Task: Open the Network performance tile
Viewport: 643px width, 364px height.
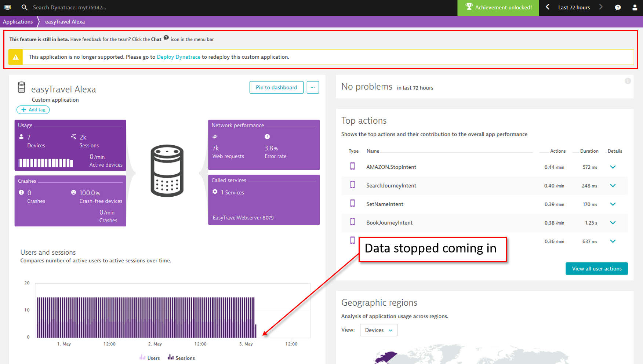Action: pos(264,145)
